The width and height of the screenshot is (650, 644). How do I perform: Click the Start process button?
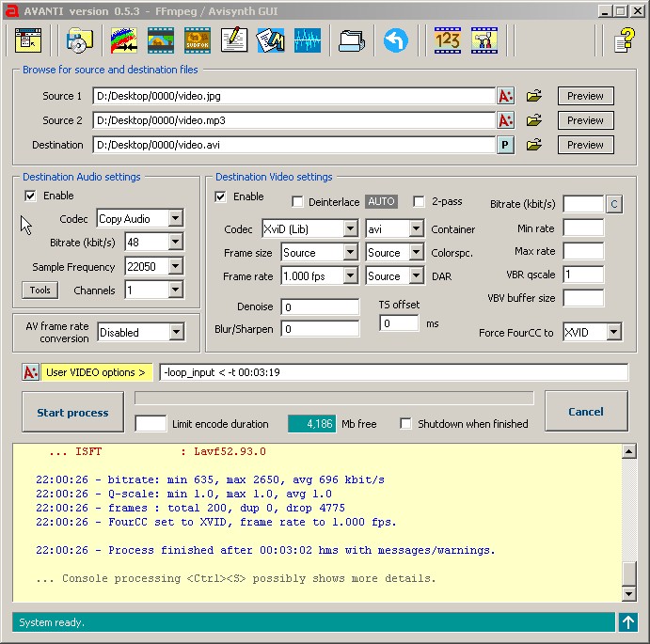(72, 412)
